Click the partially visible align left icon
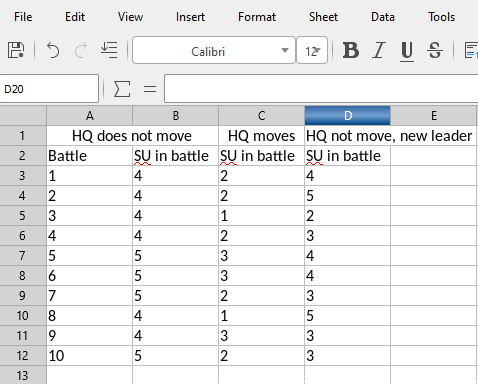 pos(471,51)
